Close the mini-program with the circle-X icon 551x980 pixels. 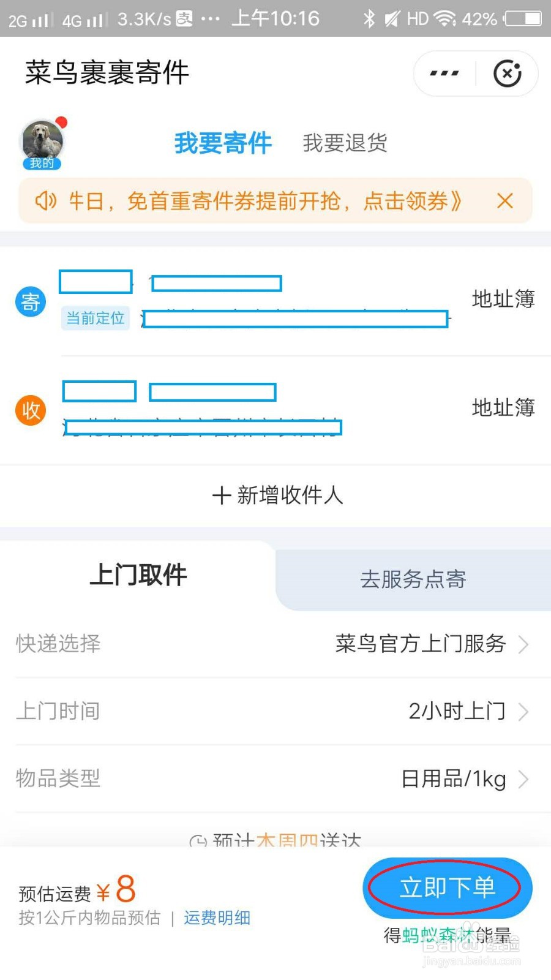click(508, 73)
